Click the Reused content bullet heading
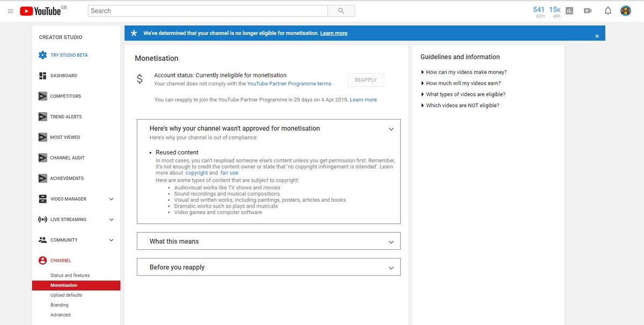The image size is (644, 325). pyautogui.click(x=177, y=152)
